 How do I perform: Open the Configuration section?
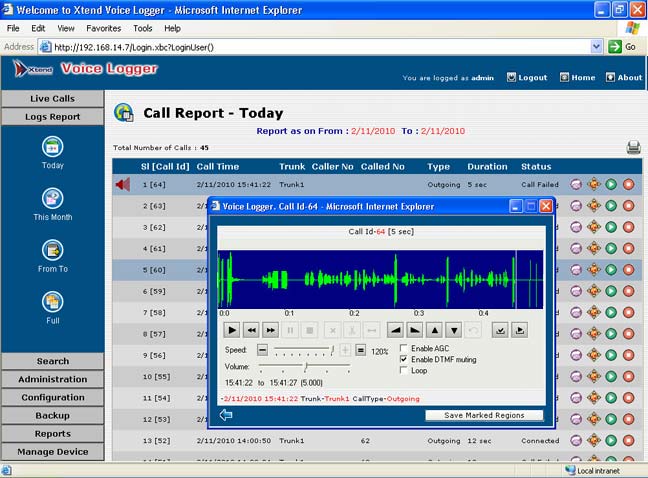pos(52,397)
